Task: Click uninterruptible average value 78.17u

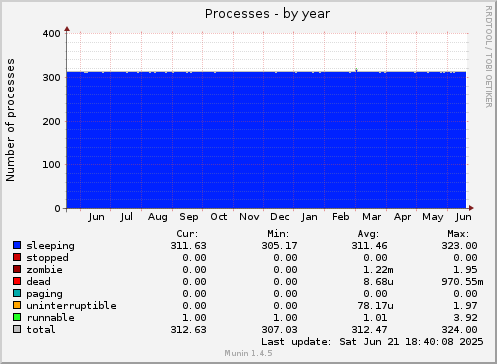Action: pyautogui.click(x=375, y=306)
